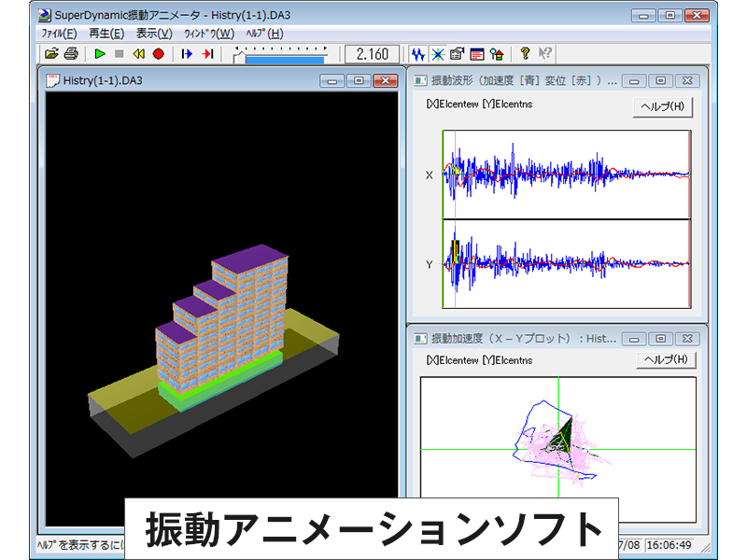Click the green asterisk plot icon
This screenshot has height=560, width=747.
tap(437, 54)
